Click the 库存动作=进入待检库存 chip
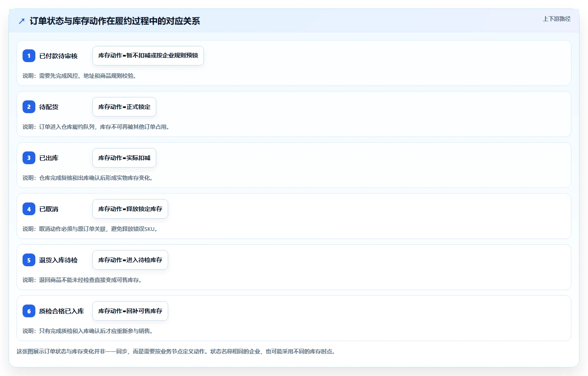The height and width of the screenshot is (376, 588). (130, 260)
